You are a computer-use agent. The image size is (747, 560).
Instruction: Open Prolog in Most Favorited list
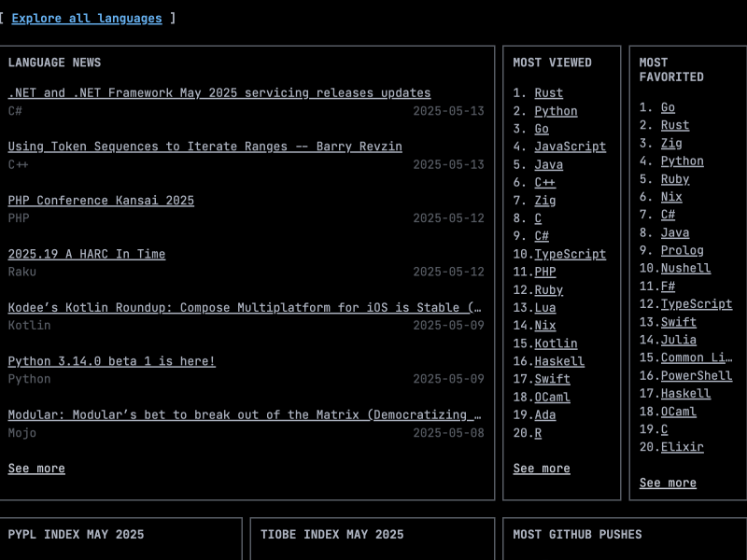pos(683,250)
